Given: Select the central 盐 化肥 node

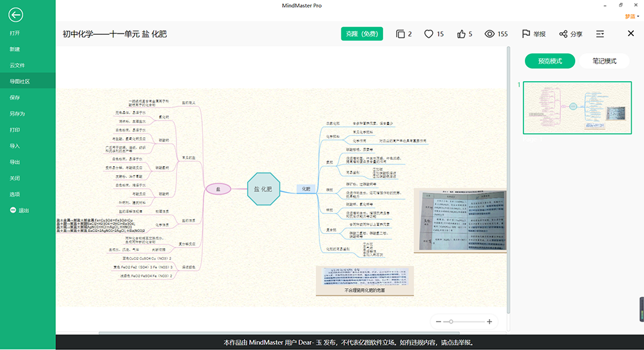Looking at the screenshot, I should tap(263, 189).
